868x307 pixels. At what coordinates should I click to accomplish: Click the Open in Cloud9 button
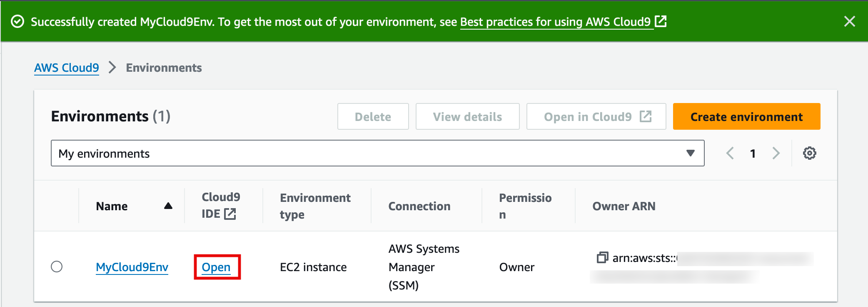pyautogui.click(x=596, y=117)
